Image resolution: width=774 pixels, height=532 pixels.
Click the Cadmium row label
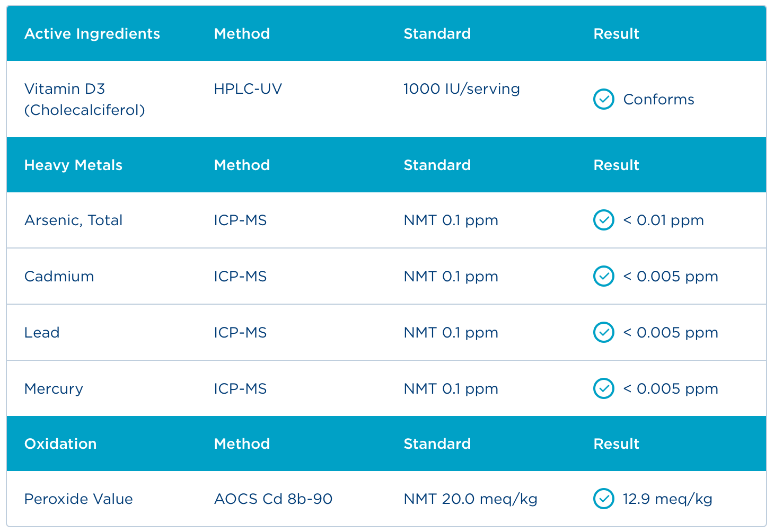[x=59, y=277]
